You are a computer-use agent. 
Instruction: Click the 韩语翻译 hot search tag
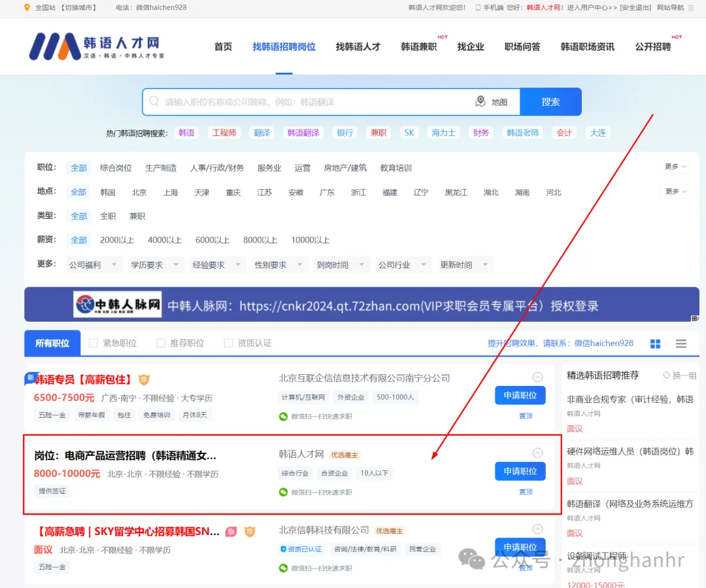coord(303,133)
